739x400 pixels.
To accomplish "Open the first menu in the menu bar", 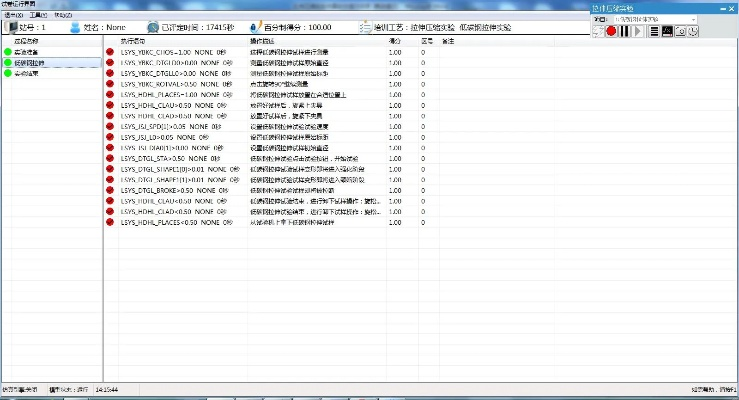I will pos(13,16).
